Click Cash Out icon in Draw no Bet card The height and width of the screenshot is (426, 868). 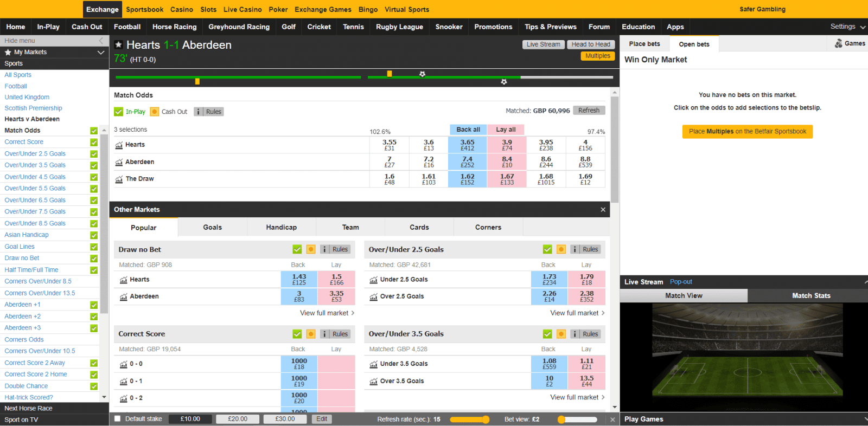point(311,249)
